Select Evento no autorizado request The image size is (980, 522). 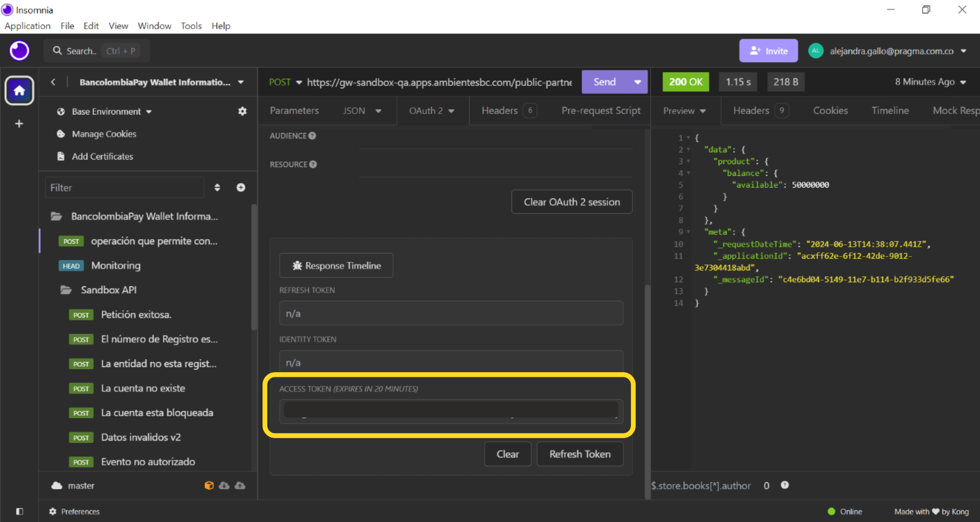(148, 462)
